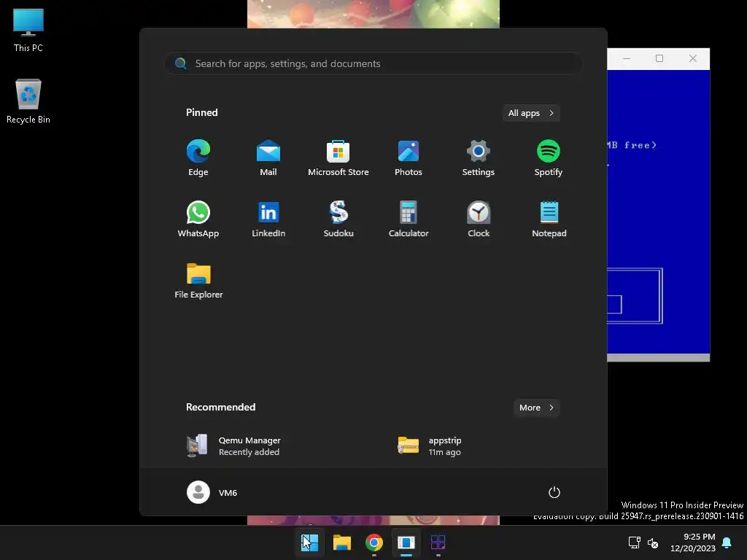
Task: Launch the Mail app
Action: [x=268, y=157]
